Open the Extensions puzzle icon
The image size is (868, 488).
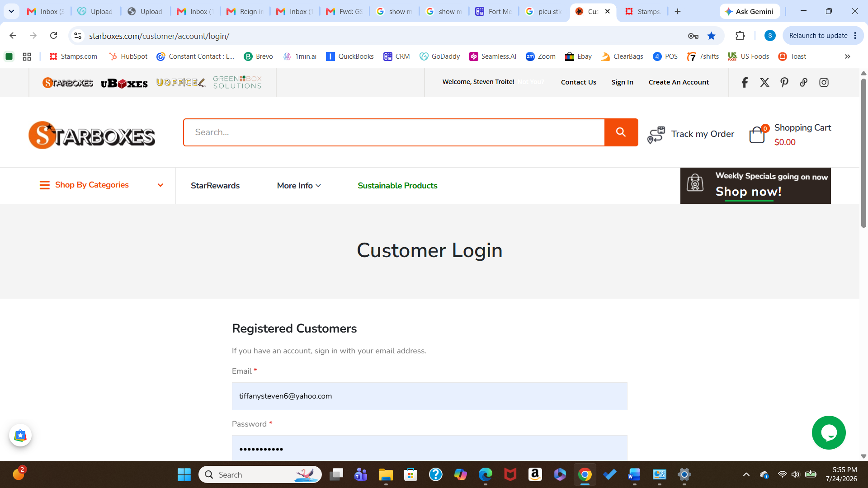point(740,36)
